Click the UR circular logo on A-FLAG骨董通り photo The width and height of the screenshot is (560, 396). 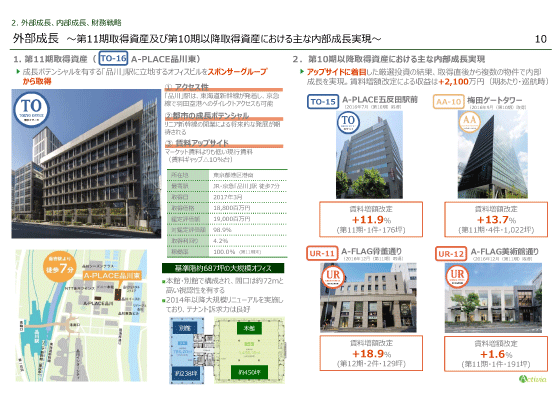coord(333,277)
